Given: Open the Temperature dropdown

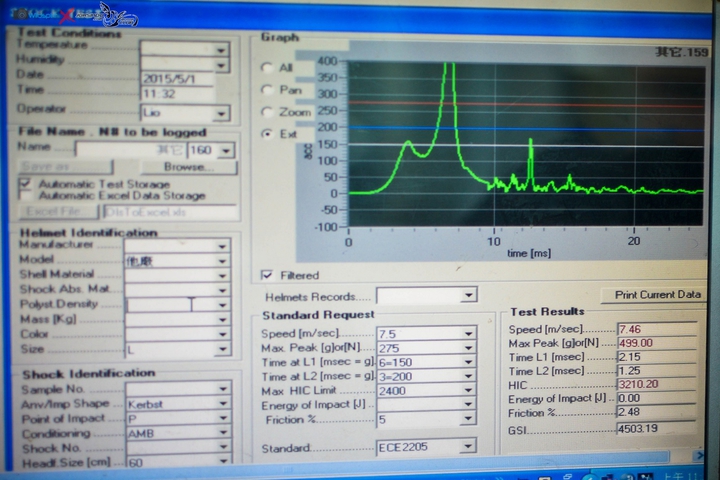Looking at the screenshot, I should pos(221,50).
